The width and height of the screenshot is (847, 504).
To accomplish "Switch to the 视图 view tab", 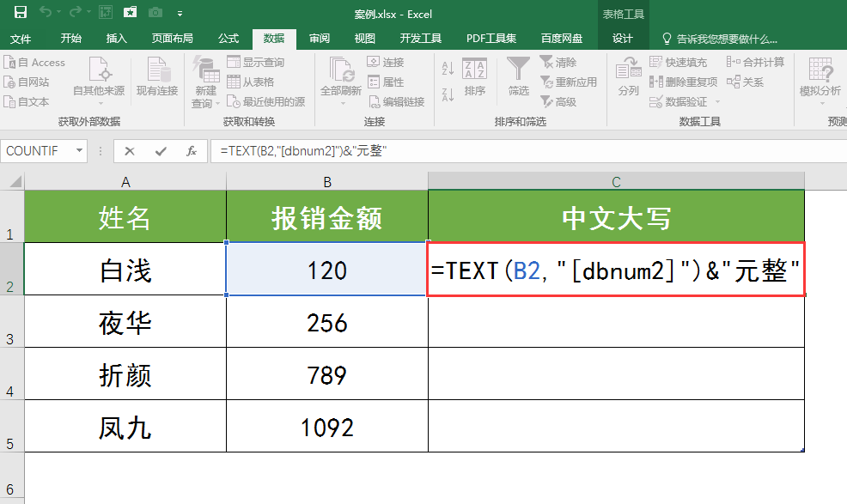I will coord(364,39).
